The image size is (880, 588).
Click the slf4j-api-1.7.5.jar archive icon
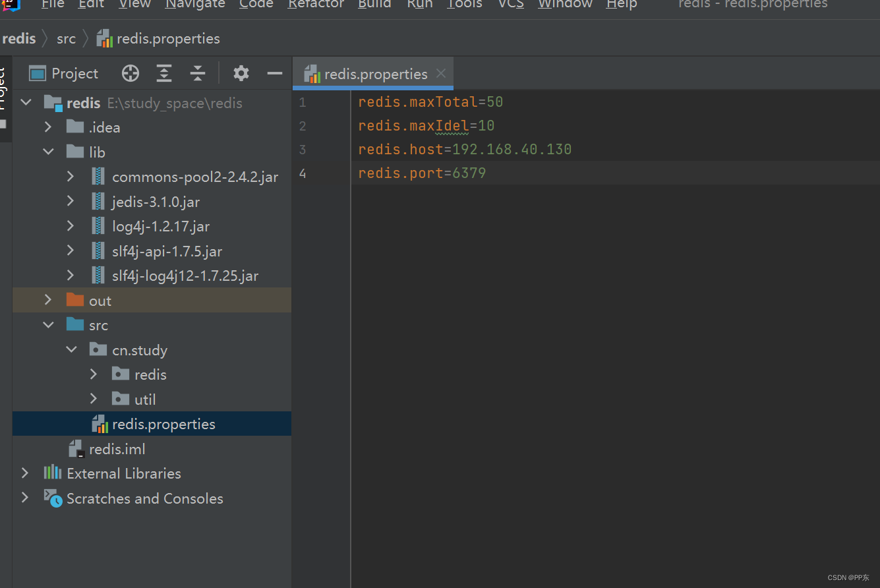click(x=98, y=251)
